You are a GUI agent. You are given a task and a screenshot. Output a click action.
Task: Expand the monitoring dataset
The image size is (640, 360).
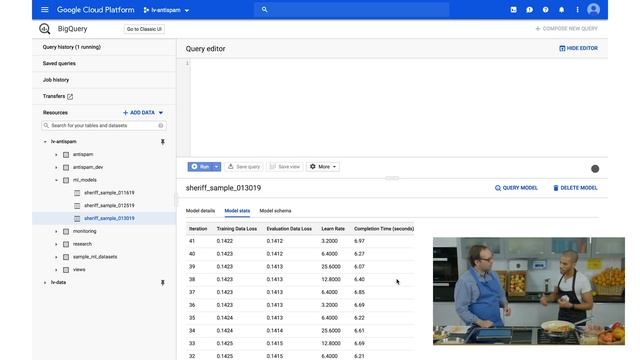[56, 231]
